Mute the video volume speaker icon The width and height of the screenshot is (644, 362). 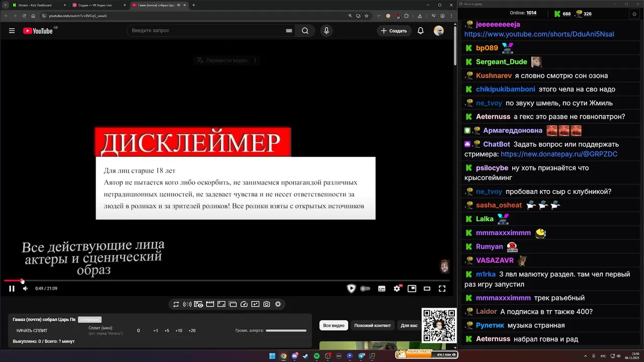25,289
